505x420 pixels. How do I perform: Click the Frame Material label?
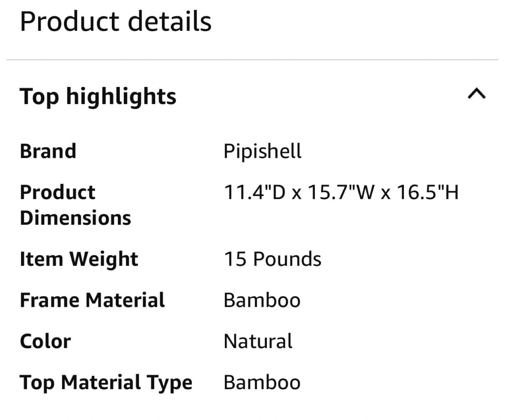(92, 300)
